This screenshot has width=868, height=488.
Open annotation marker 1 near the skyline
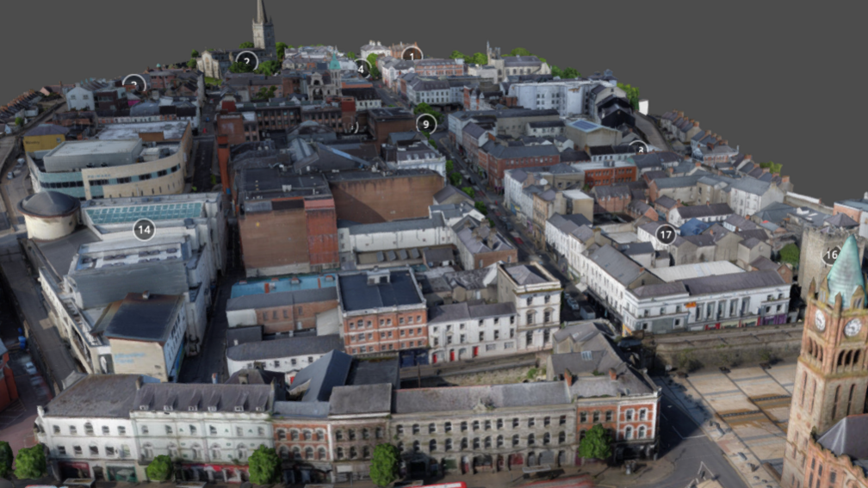point(412,55)
